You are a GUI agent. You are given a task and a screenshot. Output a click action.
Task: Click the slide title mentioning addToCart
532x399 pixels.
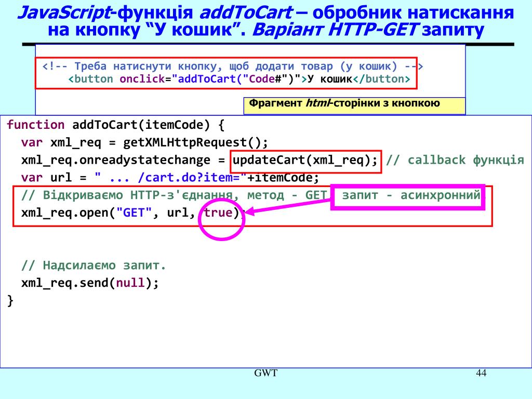click(266, 21)
